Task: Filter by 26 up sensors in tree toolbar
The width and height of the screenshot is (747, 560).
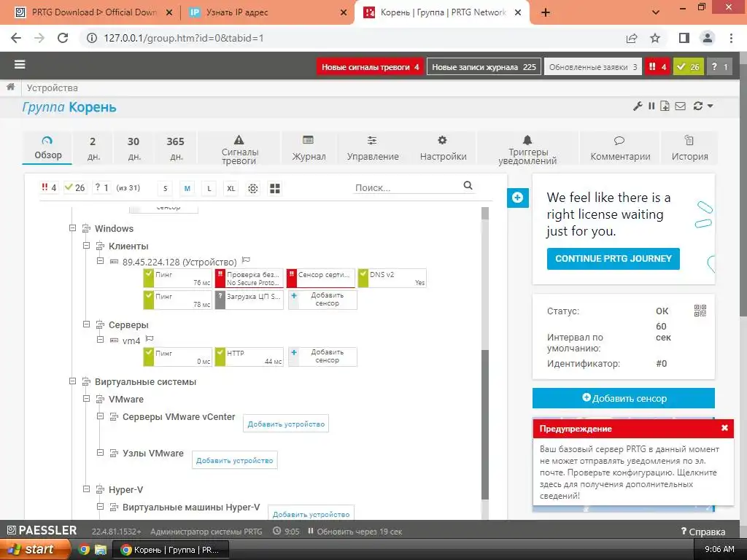Action: [75, 187]
